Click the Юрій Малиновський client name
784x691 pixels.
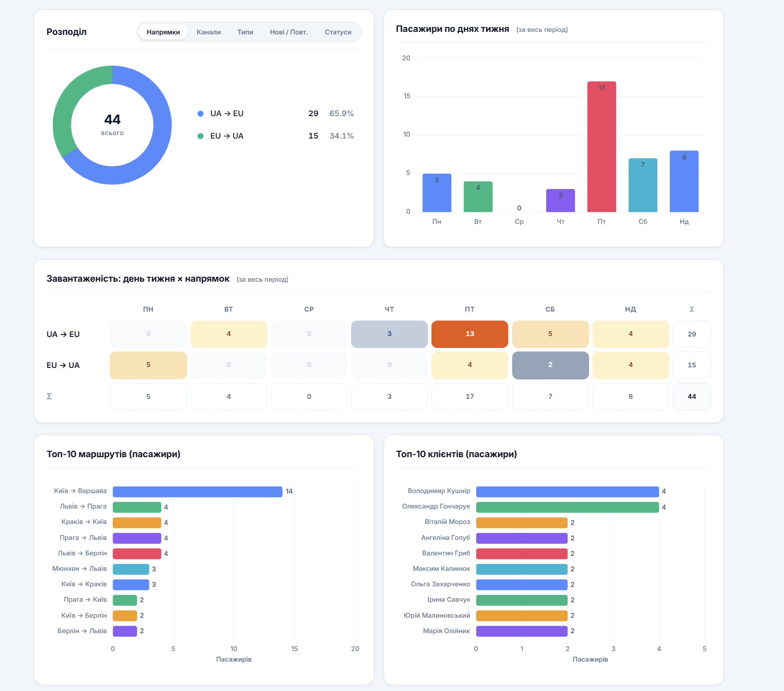coord(437,615)
